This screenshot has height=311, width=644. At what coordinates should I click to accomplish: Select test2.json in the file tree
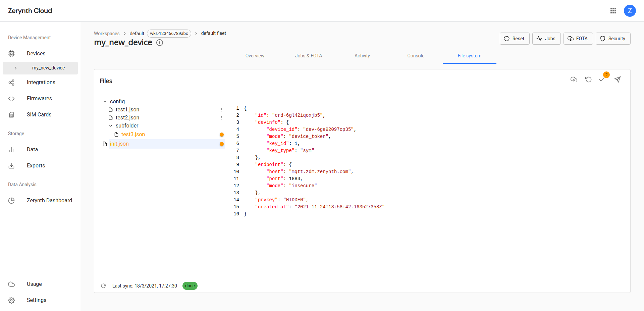point(127,118)
